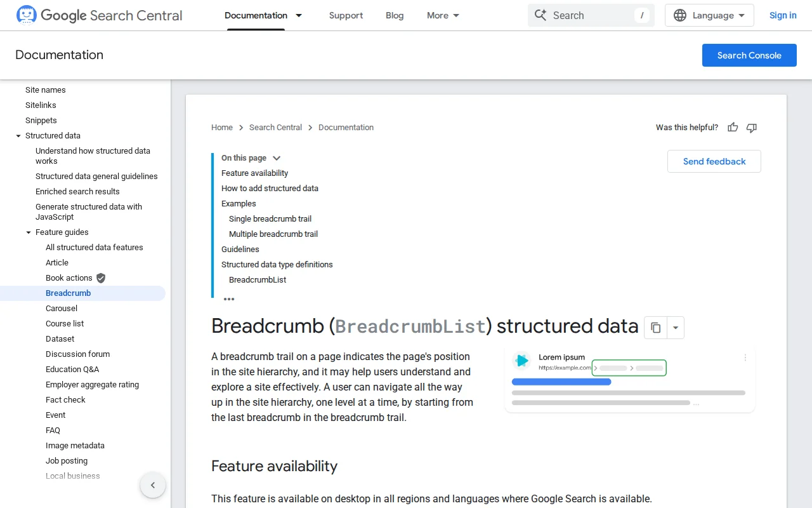Collapse the left navigation sidebar with the arrow
Screen dimensions: 812x508
153,485
